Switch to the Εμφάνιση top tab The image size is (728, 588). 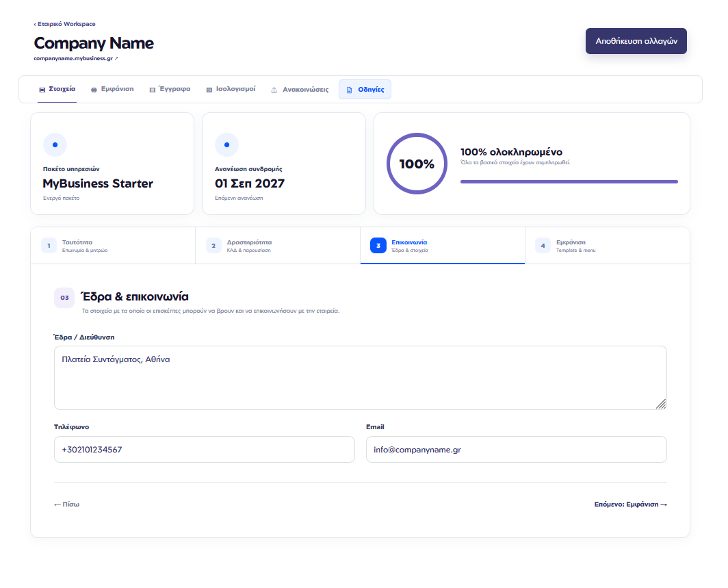(112, 89)
